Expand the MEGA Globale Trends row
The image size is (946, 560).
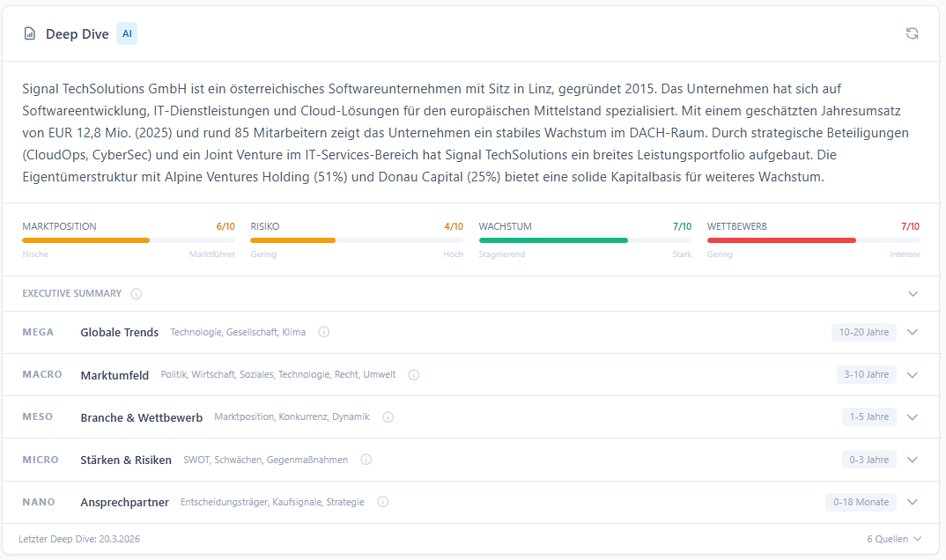pyautogui.click(x=913, y=332)
